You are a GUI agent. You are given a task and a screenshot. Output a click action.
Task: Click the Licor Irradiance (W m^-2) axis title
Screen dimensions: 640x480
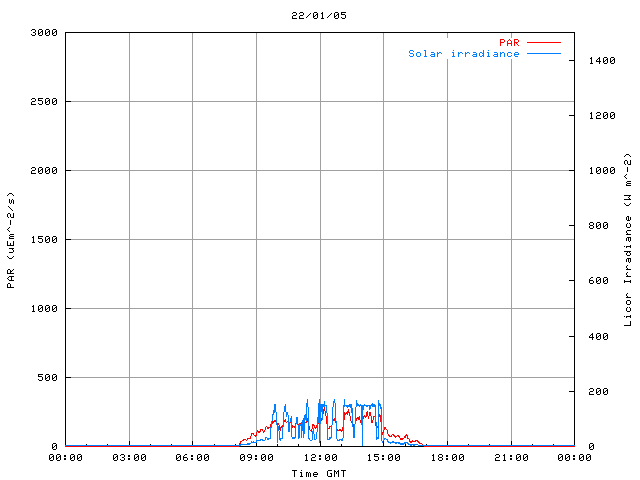(628, 240)
